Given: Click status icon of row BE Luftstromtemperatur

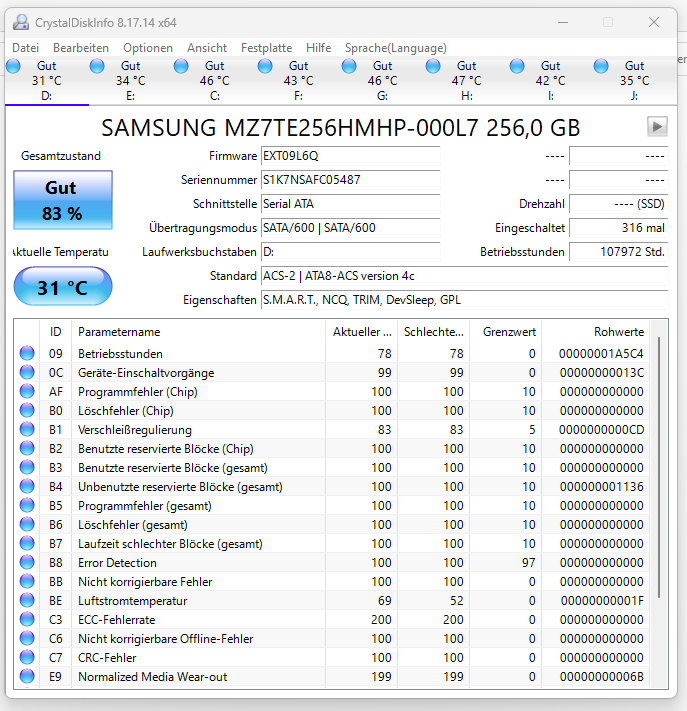Looking at the screenshot, I should coord(27,601).
